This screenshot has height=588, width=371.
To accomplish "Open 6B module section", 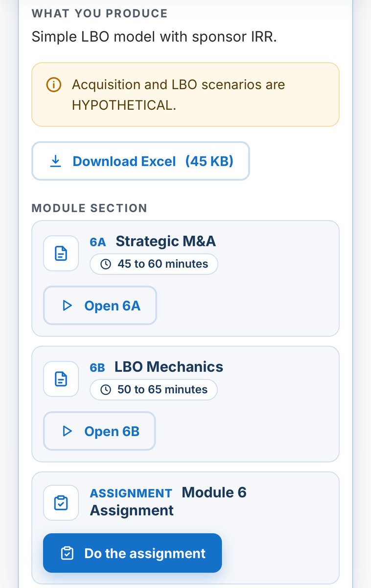I will [x=99, y=431].
